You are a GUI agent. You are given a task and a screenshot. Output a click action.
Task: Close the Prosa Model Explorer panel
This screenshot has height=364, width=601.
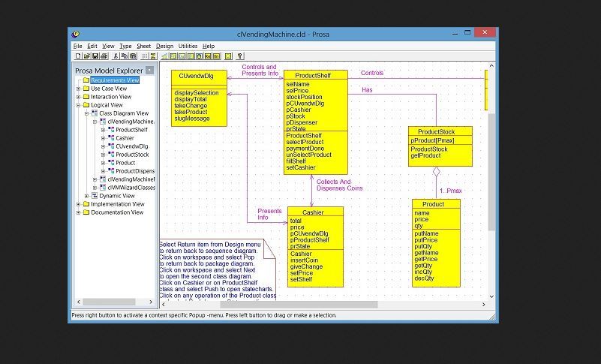(149, 71)
